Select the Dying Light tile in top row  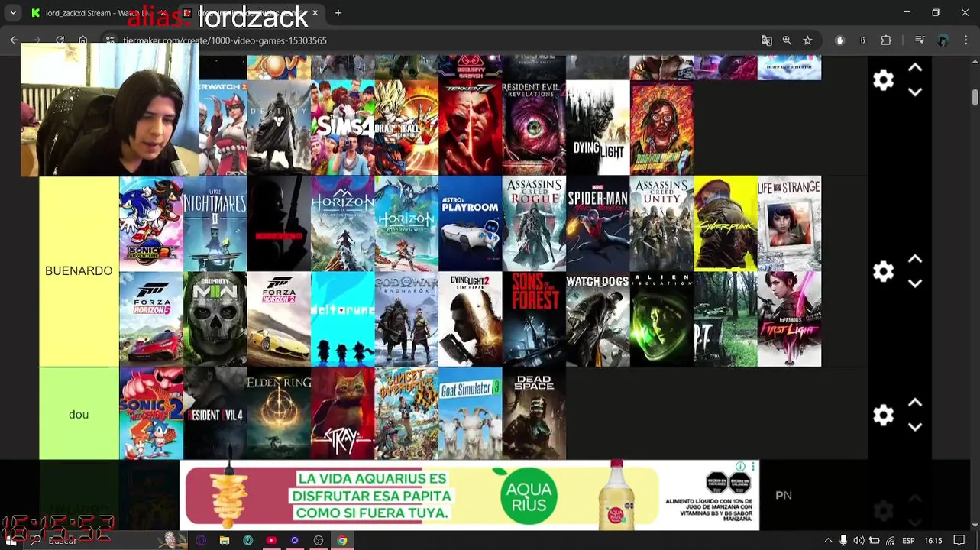[x=597, y=128]
